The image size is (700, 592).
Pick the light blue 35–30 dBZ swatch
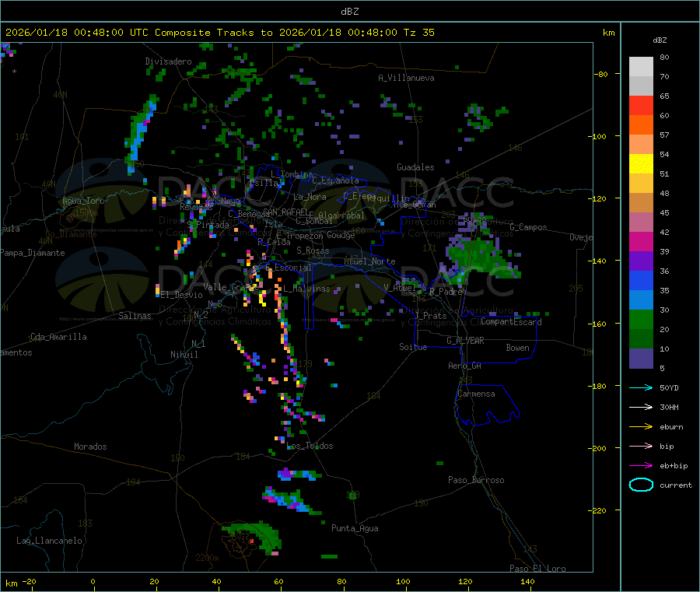[641, 300]
